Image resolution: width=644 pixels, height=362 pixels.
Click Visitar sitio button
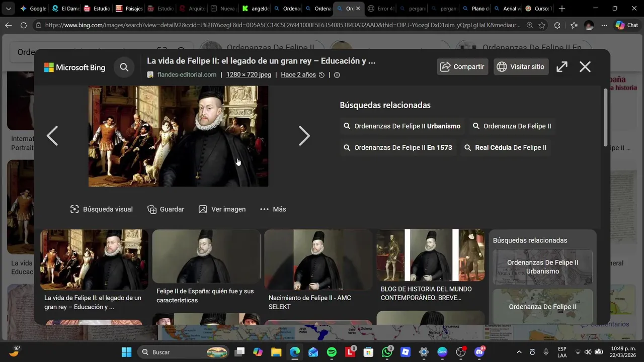coord(521,66)
